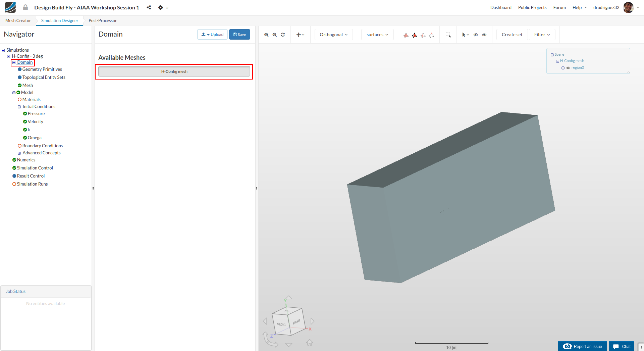The image size is (644, 351).
Task: Reset the viewer with the refresh icon
Action: click(283, 35)
